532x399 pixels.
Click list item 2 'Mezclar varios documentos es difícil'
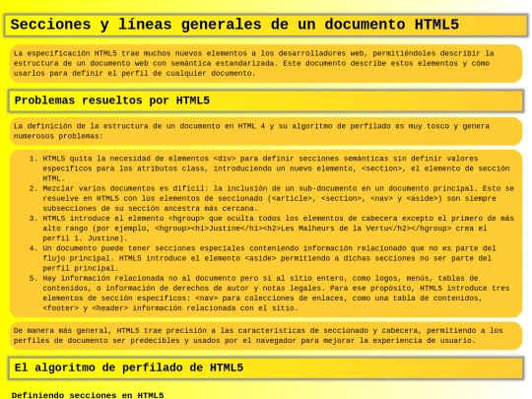tap(278, 198)
